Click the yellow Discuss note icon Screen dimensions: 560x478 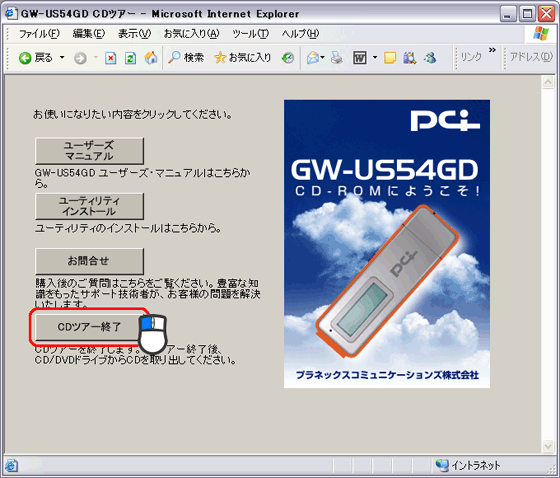point(390,58)
